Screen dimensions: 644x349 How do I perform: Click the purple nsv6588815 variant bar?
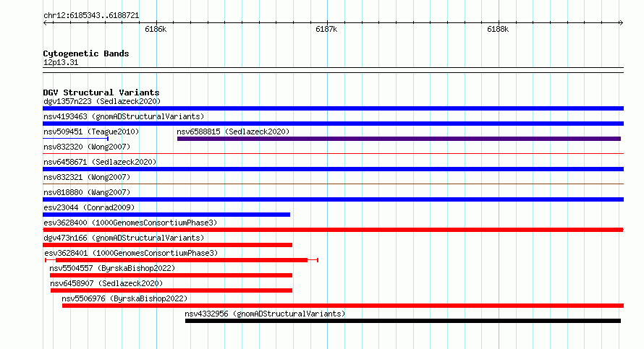pyautogui.click(x=399, y=139)
